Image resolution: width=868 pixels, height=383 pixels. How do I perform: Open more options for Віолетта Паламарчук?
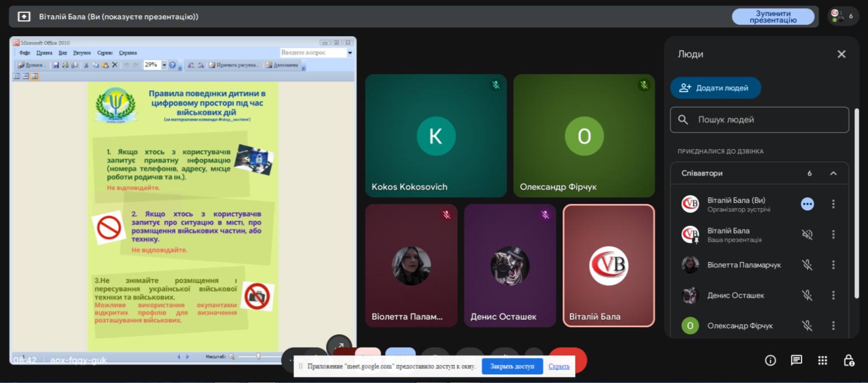(x=833, y=265)
